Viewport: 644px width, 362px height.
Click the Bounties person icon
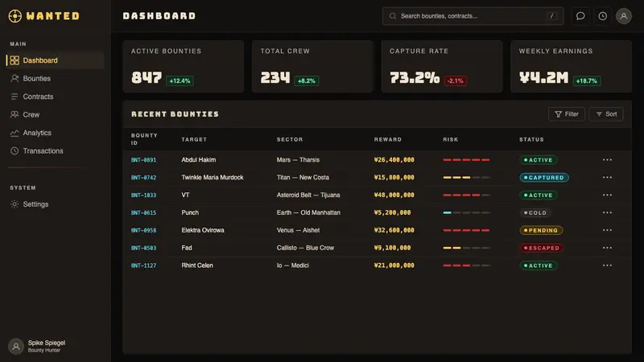(14, 78)
